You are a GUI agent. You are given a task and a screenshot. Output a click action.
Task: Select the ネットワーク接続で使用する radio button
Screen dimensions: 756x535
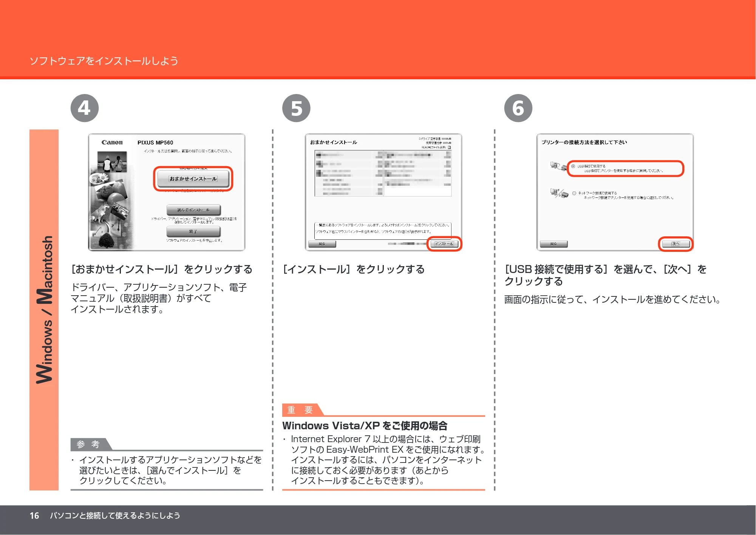tap(574, 193)
